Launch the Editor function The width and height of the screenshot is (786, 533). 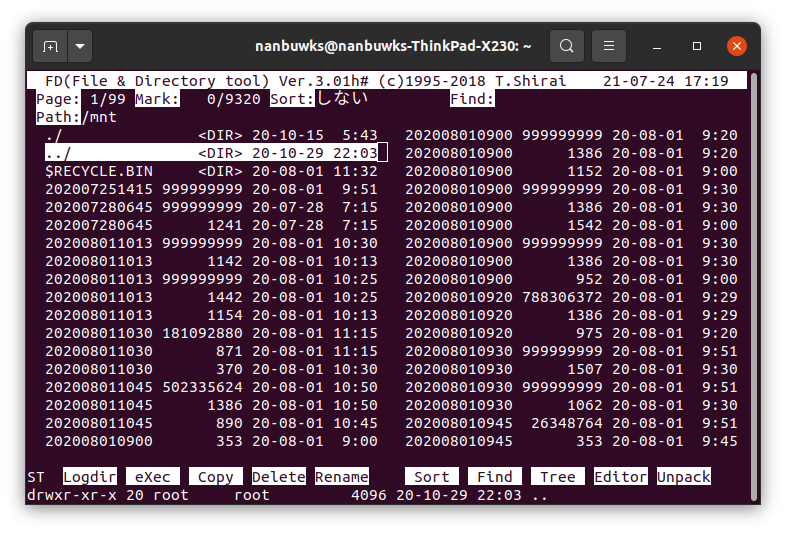pyautogui.click(x=621, y=476)
